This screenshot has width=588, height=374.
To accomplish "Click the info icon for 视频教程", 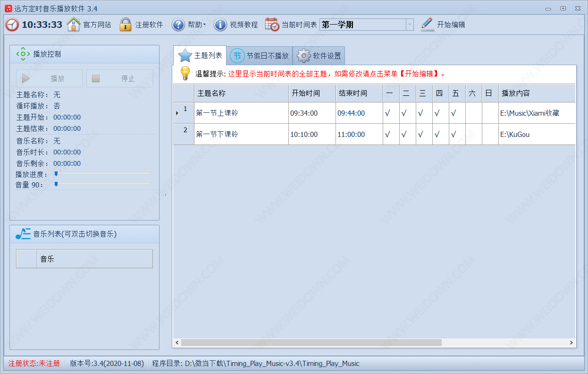I will pyautogui.click(x=220, y=25).
